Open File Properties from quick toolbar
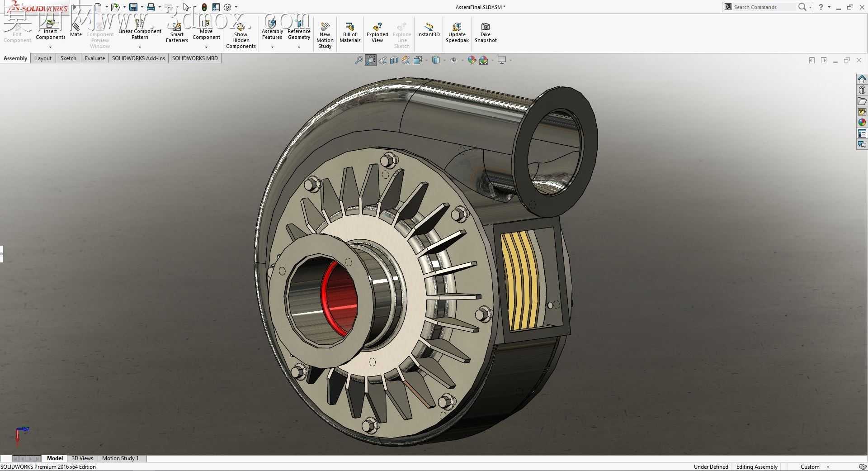Image resolution: width=868 pixels, height=471 pixels. [x=216, y=7]
